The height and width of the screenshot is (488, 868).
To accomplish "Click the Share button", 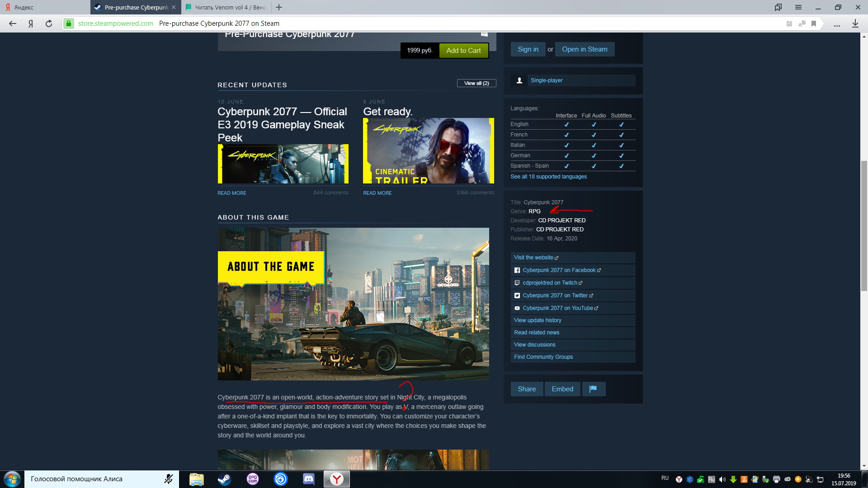I will (x=527, y=389).
